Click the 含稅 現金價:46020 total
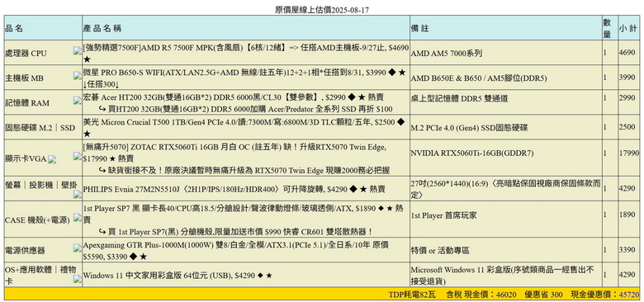The width and height of the screenshot is (644, 302). coord(481,295)
